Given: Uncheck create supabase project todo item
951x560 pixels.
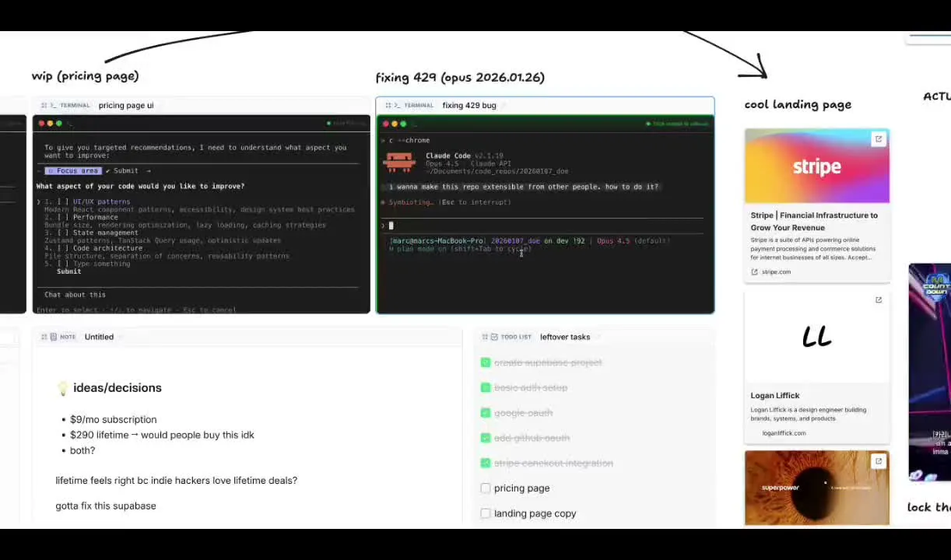Looking at the screenshot, I should pyautogui.click(x=486, y=362).
